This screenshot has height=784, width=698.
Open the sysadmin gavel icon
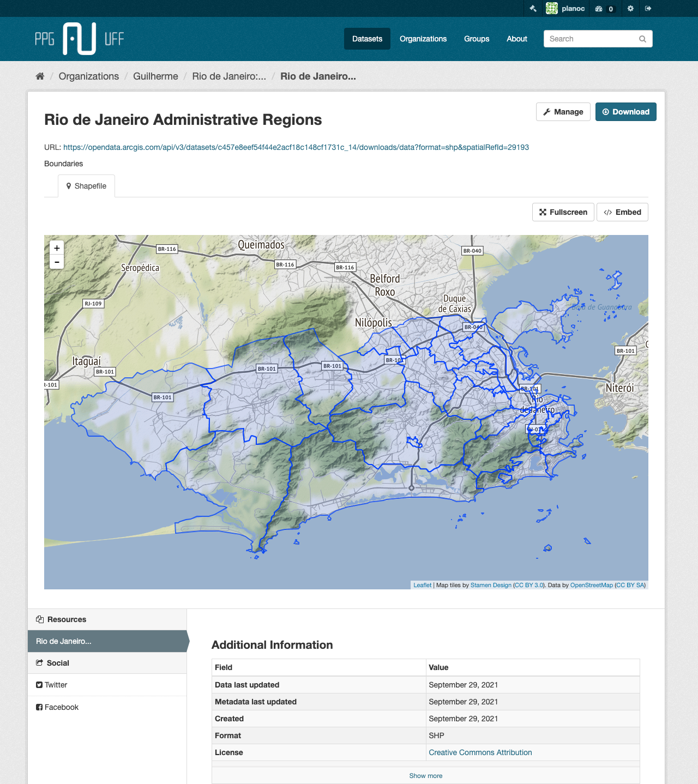pyautogui.click(x=533, y=9)
